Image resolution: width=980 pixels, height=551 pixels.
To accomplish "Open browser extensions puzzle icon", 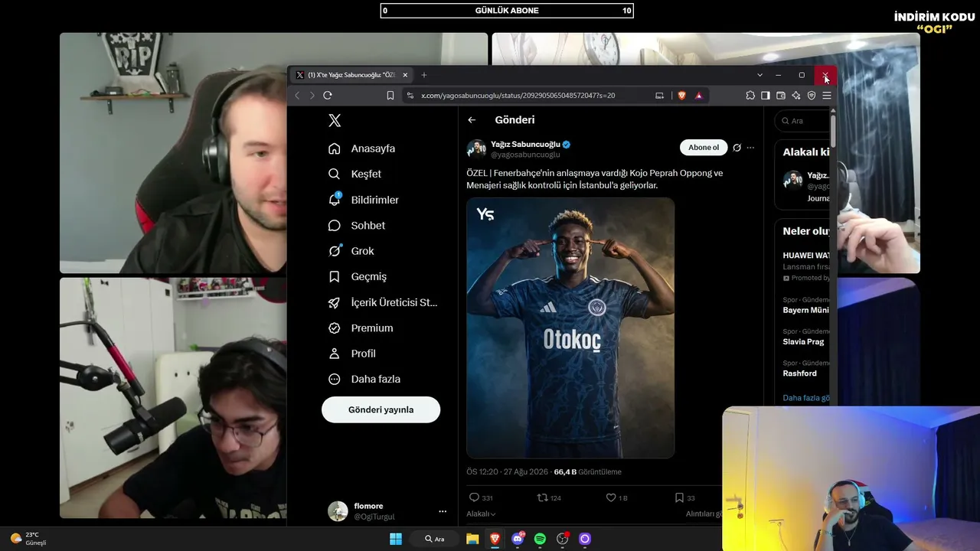I will pos(750,96).
